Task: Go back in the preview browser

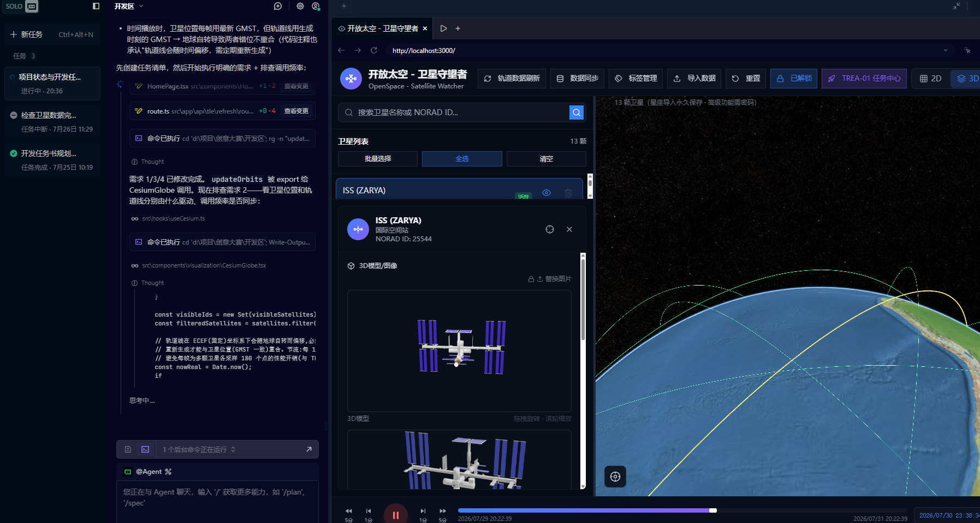Action: tap(341, 50)
